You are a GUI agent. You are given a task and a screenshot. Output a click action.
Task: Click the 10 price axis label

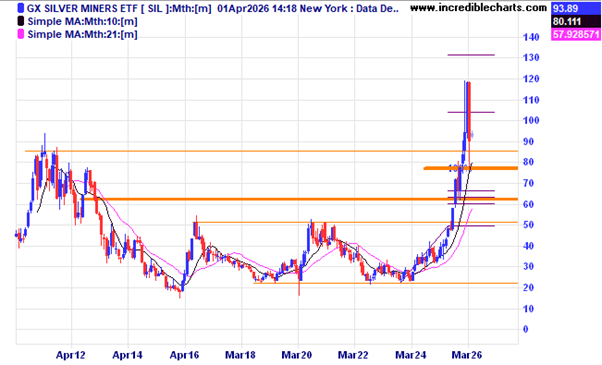(528, 309)
